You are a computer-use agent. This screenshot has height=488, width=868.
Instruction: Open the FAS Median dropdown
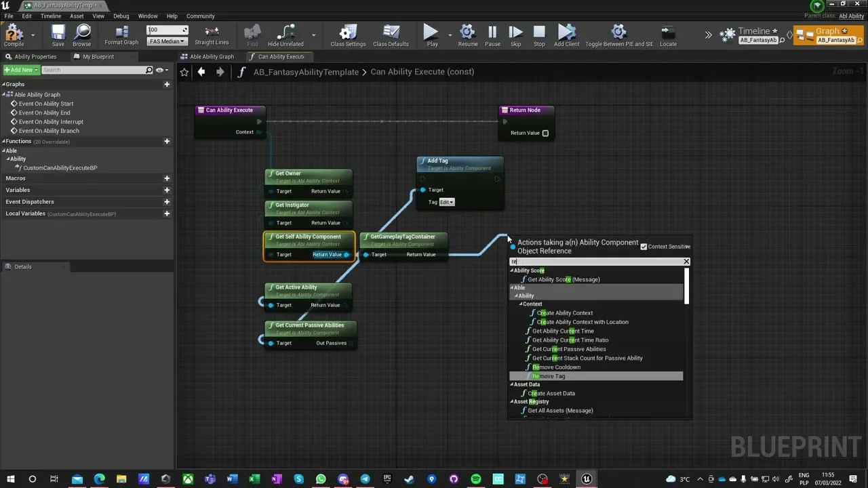point(167,41)
